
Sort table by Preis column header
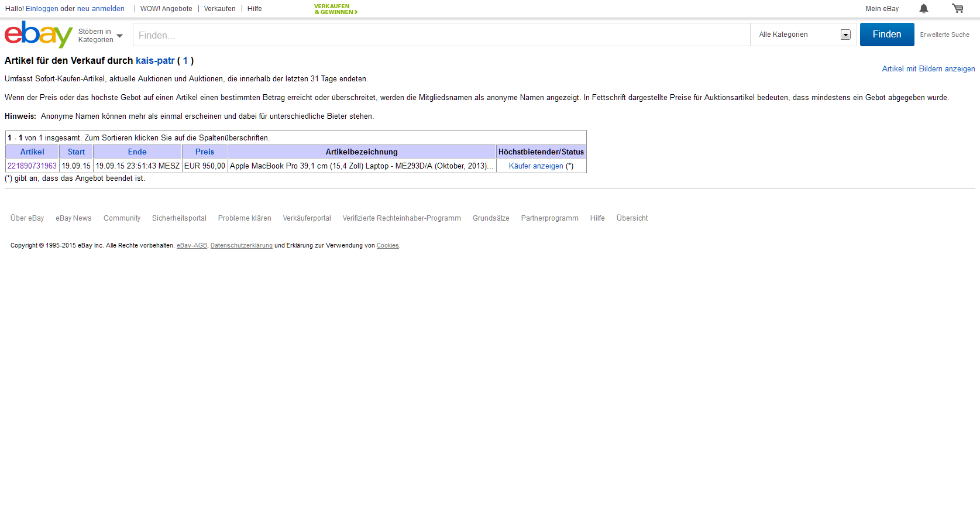[x=205, y=152]
